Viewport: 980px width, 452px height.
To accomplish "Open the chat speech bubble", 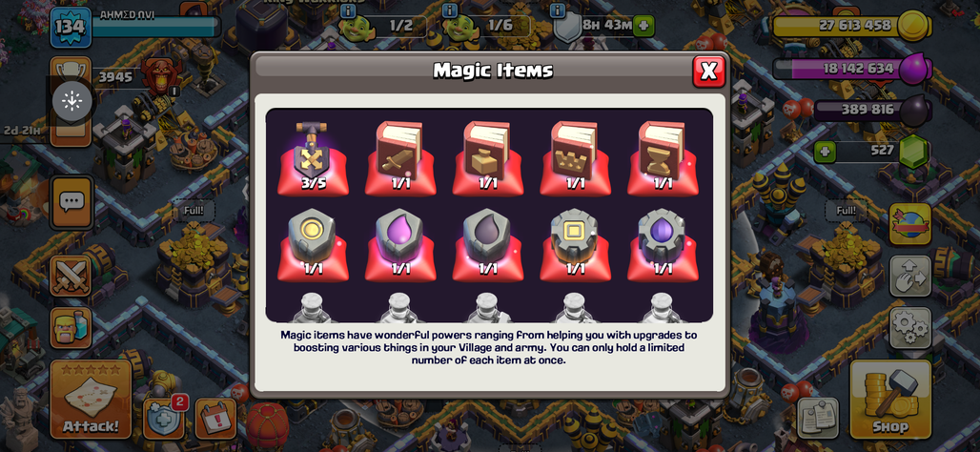I will (71, 202).
